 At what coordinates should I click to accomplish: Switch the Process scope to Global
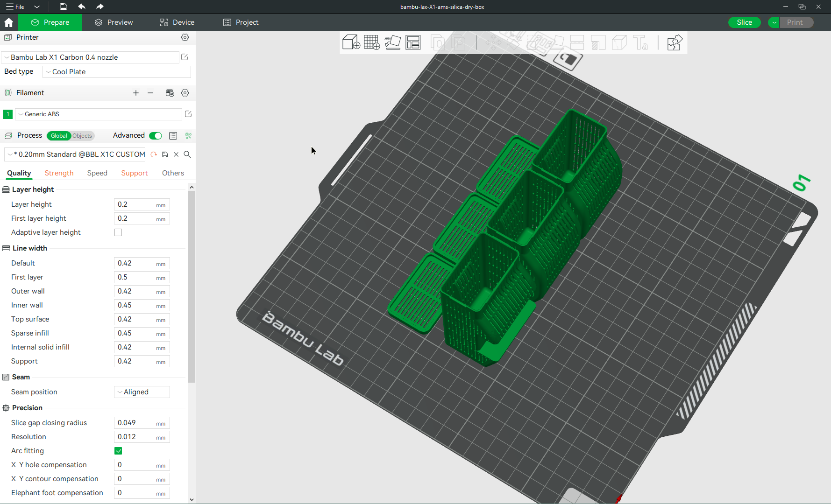click(59, 136)
